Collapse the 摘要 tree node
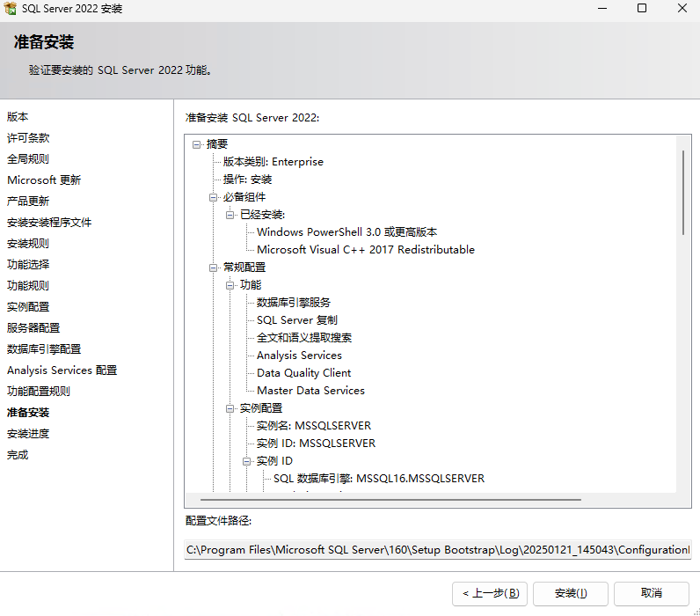 [x=196, y=144]
